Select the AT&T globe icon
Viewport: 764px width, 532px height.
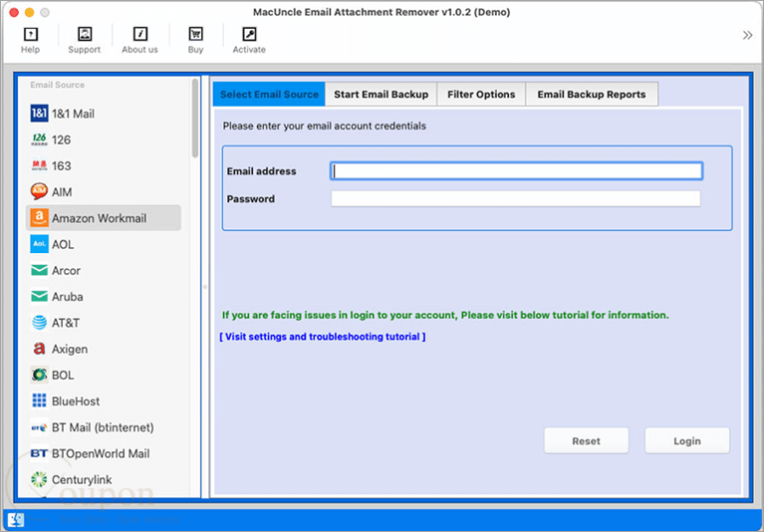(39, 323)
